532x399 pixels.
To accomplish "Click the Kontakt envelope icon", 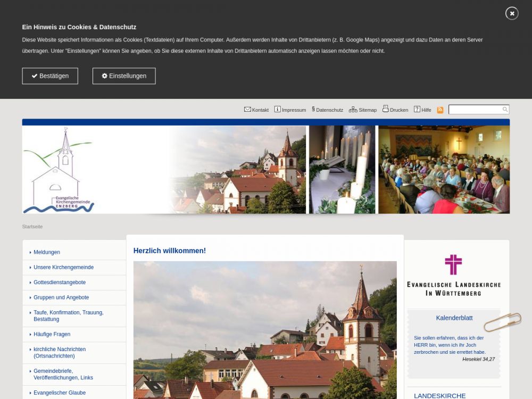I will [247, 110].
